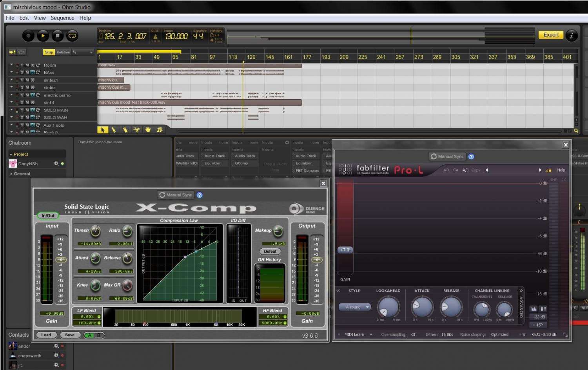Viewport: 588px width, 370px height.
Task: Click the Pro-L Lookahead knob
Action: 388,307
